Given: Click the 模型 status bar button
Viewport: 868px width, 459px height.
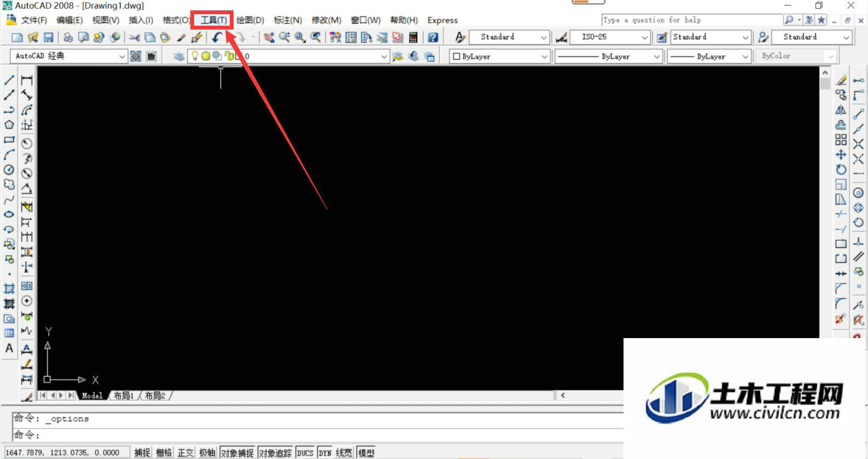Looking at the screenshot, I should tap(366, 452).
